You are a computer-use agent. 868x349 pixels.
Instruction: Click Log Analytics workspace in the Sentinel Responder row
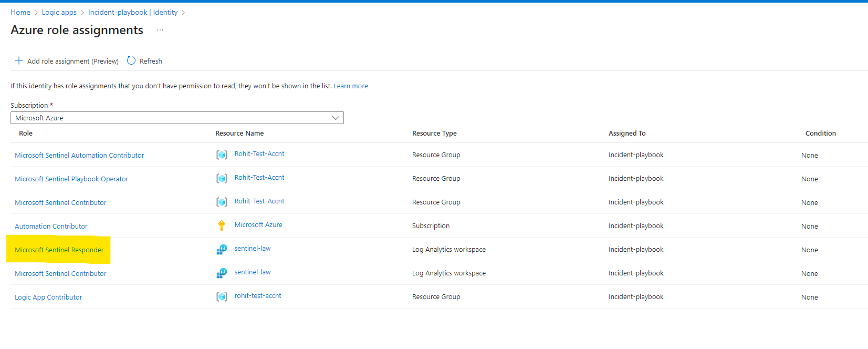tap(449, 249)
